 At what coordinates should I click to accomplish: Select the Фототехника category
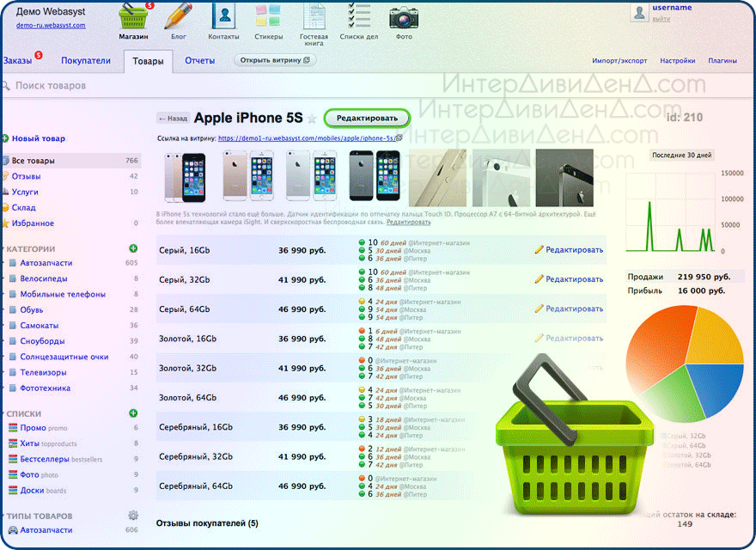point(45,388)
